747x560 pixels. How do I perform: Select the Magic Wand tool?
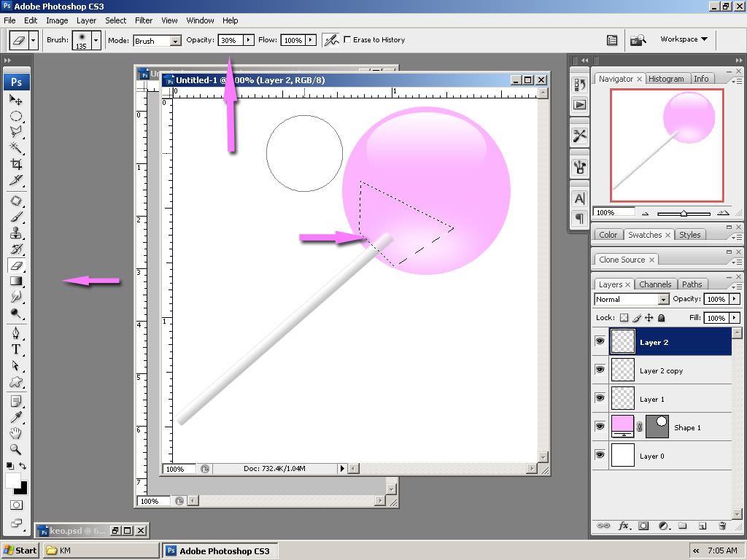(16, 147)
